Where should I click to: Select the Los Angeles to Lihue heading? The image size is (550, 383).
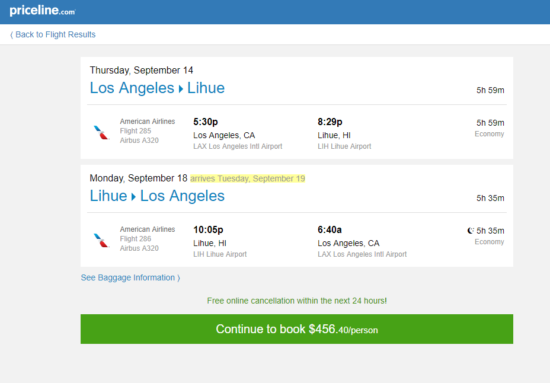[157, 88]
